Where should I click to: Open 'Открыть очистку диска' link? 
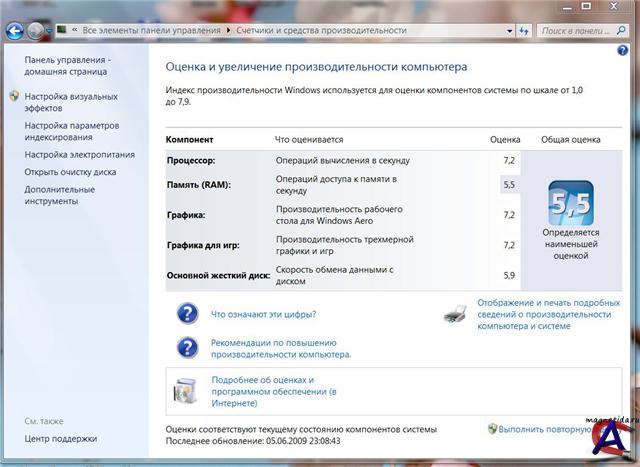[x=70, y=172]
